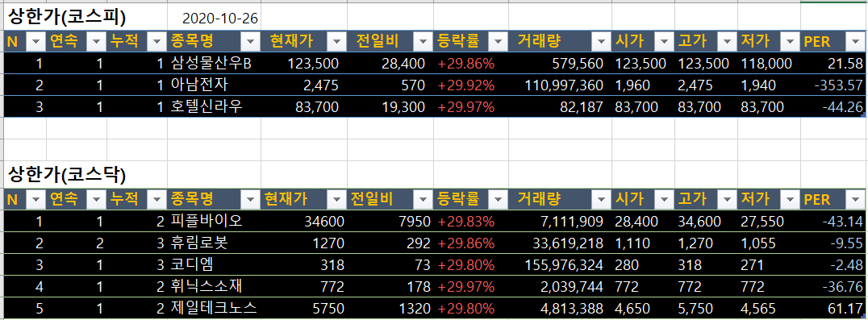This screenshot has width=868, height=320.
Task: Select 피플바이오 volume 7,111,909
Action: 560,222
